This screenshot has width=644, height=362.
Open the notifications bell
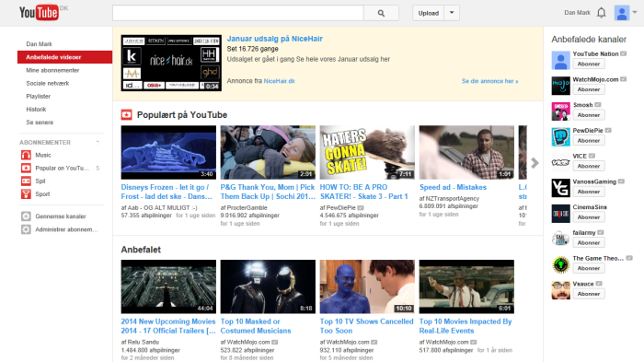(602, 13)
